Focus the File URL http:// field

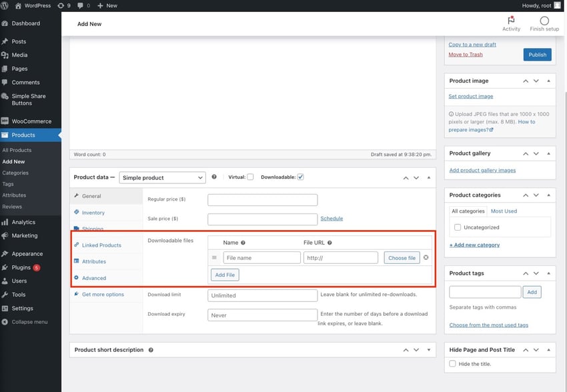pos(341,257)
